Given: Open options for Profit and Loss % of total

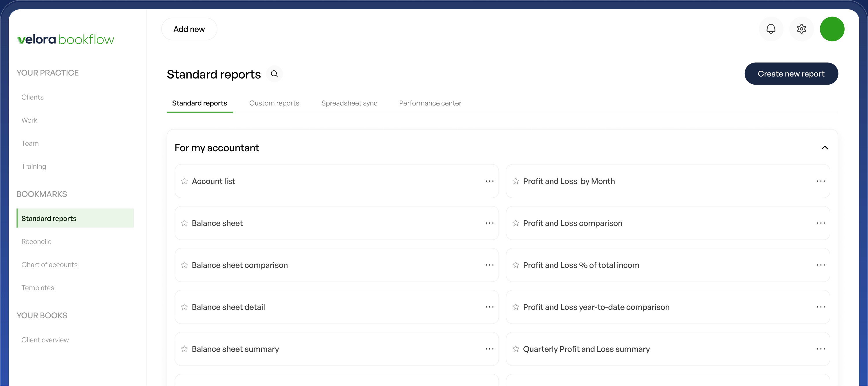Looking at the screenshot, I should click(x=821, y=265).
